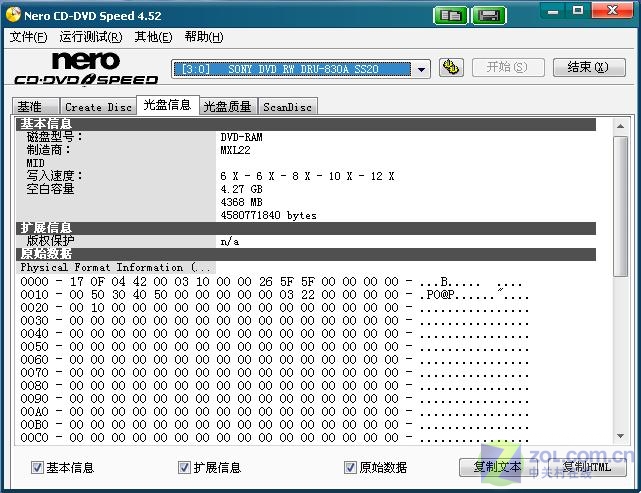This screenshot has height=493, width=641.
Task: Click the green floppy disk save icon
Action: click(489, 16)
